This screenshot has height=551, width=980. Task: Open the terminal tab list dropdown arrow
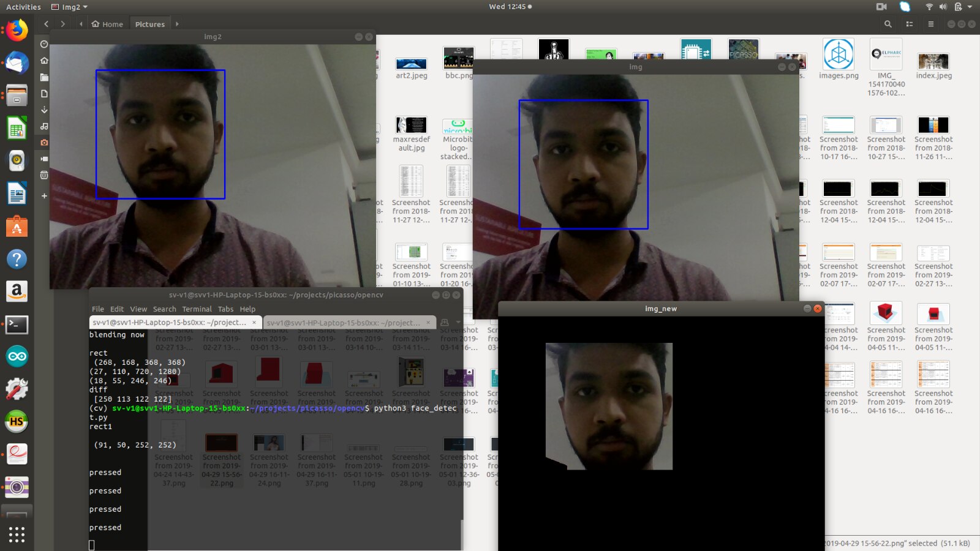coord(458,322)
